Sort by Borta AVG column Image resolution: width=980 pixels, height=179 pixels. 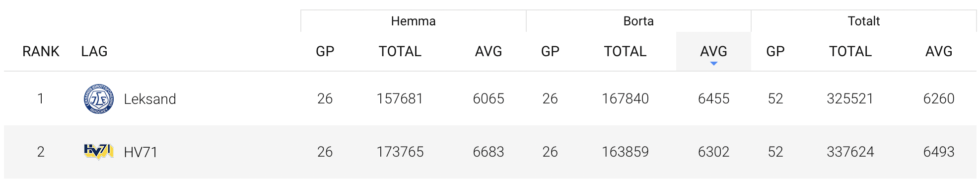coord(713,51)
